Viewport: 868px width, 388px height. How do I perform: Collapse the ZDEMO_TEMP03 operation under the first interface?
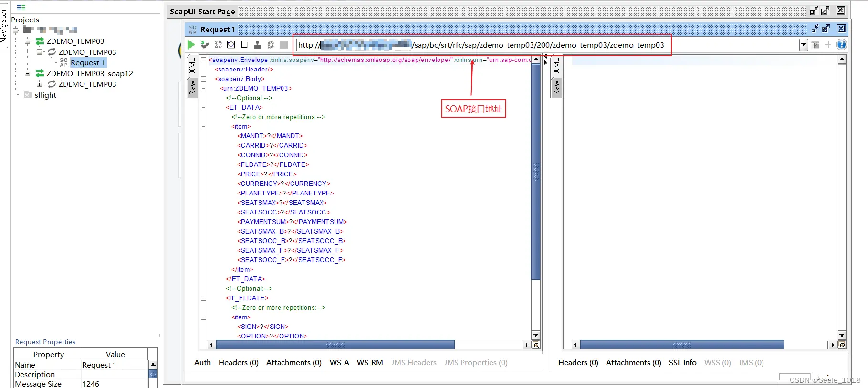tap(40, 52)
